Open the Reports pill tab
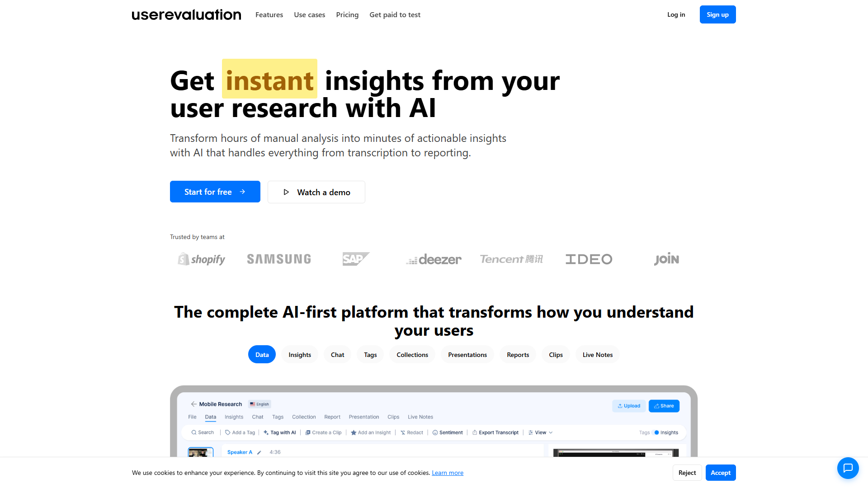 pyautogui.click(x=518, y=355)
